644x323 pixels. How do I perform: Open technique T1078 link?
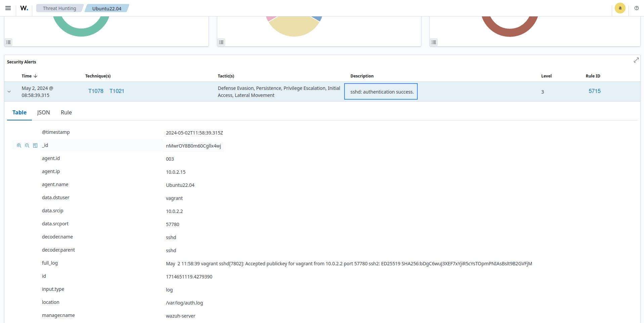click(96, 91)
